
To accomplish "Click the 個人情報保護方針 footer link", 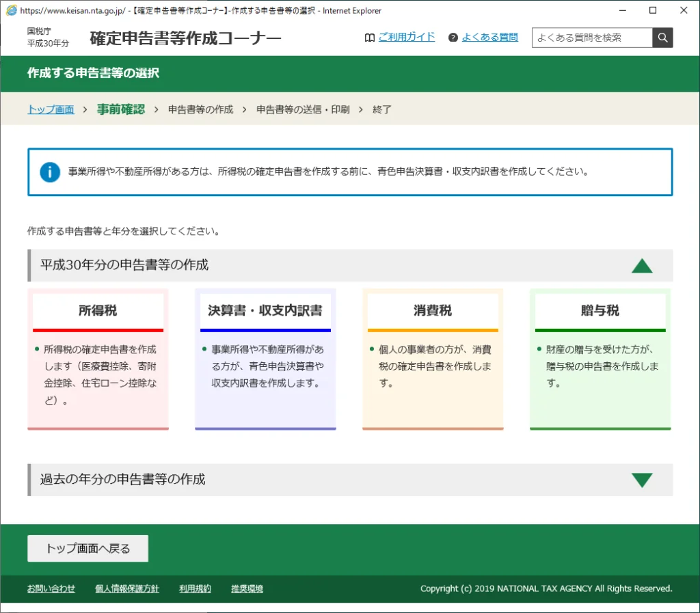I will 127,588.
